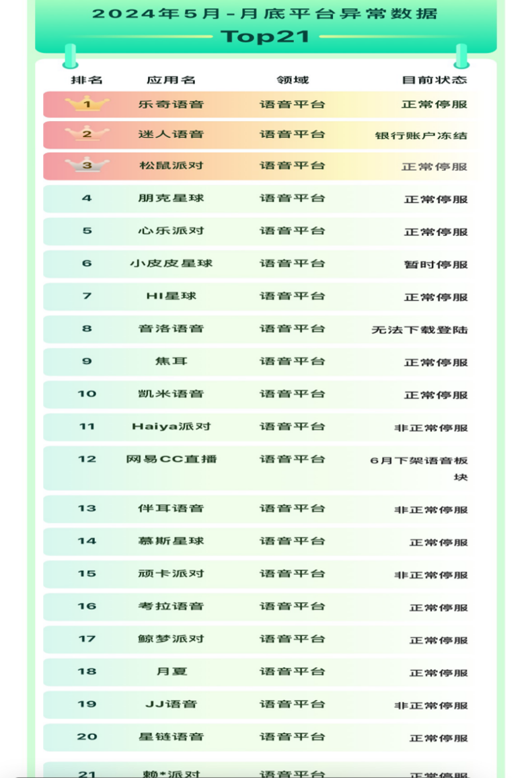Click the 暂时停服 status label
The width and height of the screenshot is (532, 778).
pos(436,264)
